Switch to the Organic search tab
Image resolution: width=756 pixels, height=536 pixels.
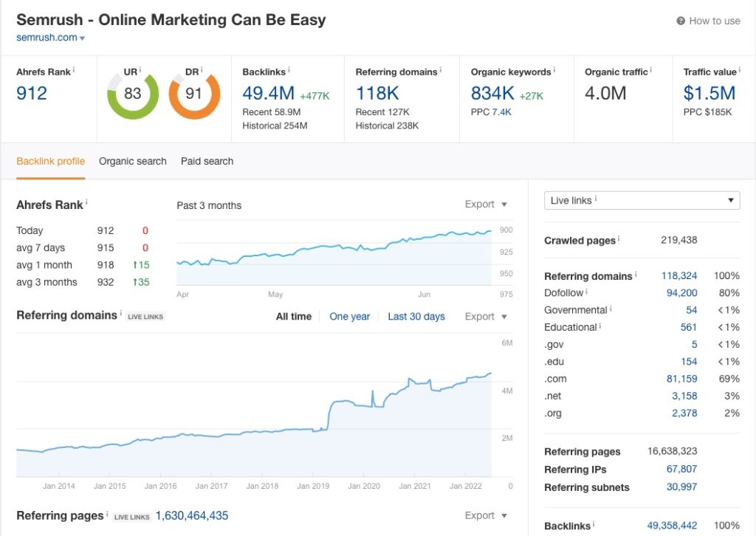tap(133, 162)
